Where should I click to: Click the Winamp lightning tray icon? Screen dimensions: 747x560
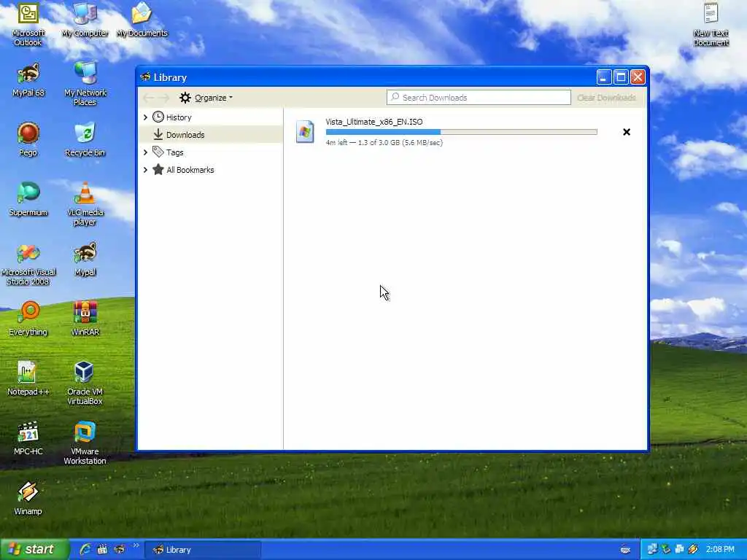(693, 549)
